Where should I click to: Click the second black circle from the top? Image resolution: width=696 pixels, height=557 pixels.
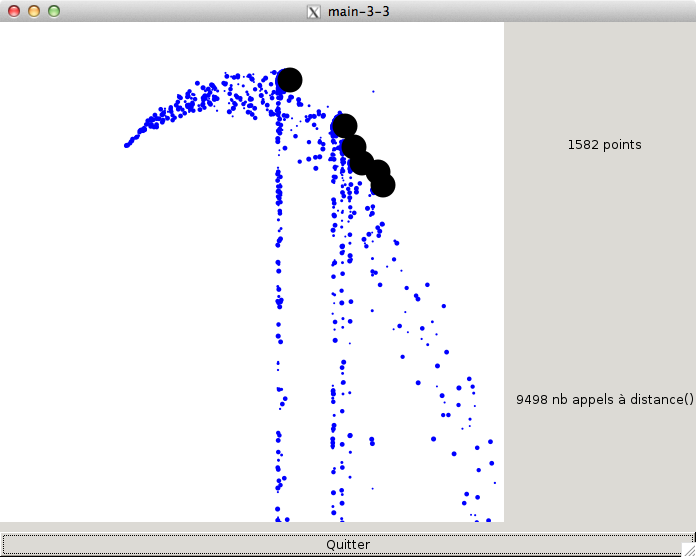click(x=344, y=125)
